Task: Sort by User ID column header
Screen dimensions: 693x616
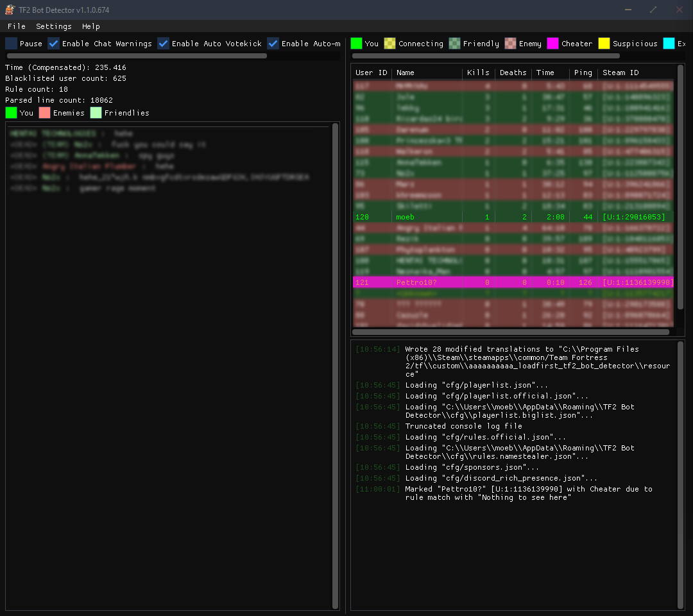Action: point(372,73)
